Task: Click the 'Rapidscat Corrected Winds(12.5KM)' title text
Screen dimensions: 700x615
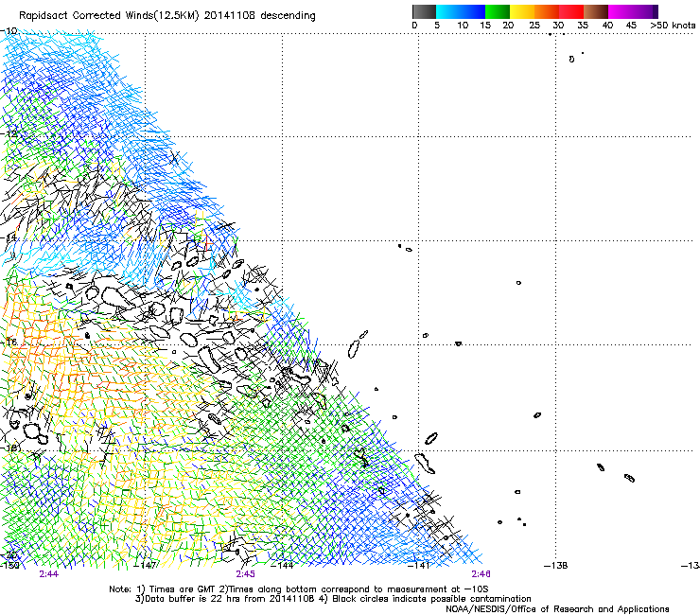Action: coord(109,16)
